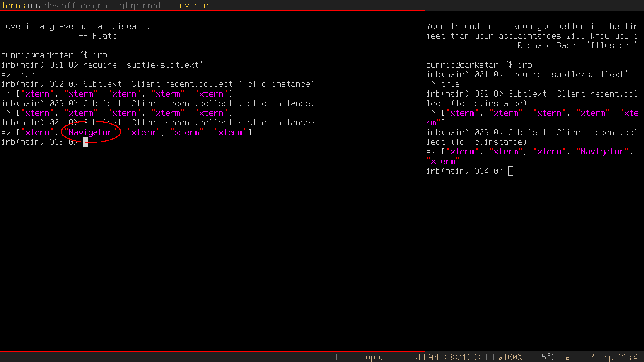Click "Navigator" in the right terminal output

pos(602,152)
